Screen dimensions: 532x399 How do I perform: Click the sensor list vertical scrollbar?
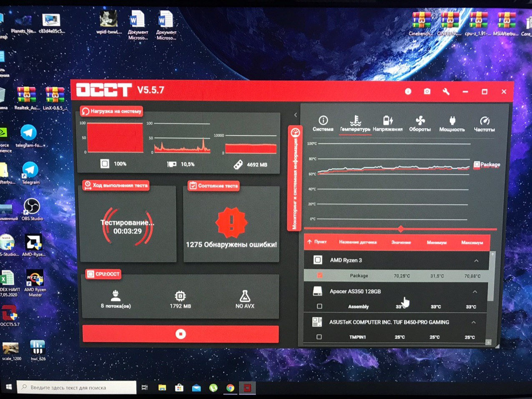click(492, 275)
